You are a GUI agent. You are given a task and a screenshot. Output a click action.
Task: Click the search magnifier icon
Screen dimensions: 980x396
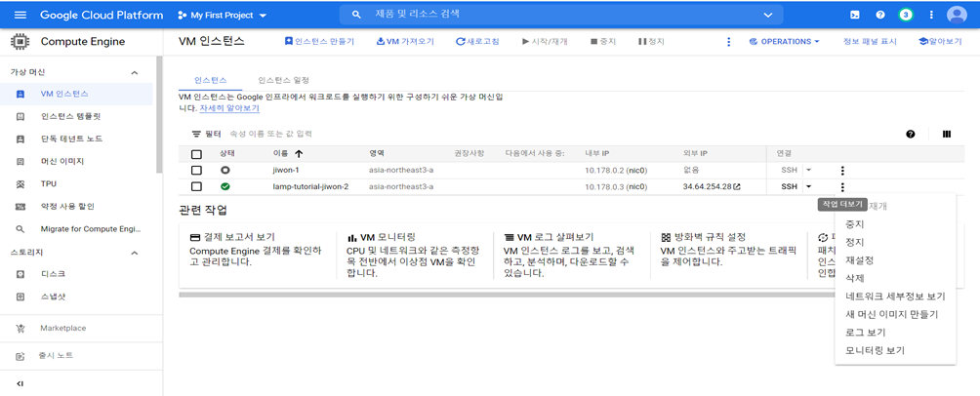coord(356,15)
